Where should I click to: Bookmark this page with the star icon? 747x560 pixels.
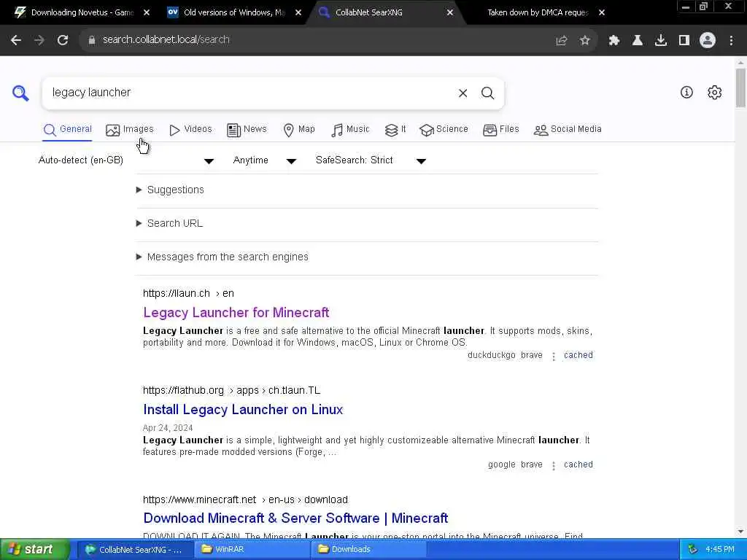[585, 41]
